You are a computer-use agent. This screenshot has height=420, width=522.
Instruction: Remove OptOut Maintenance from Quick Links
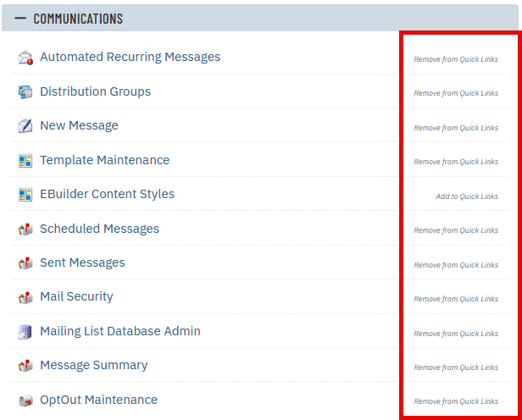[x=456, y=401]
